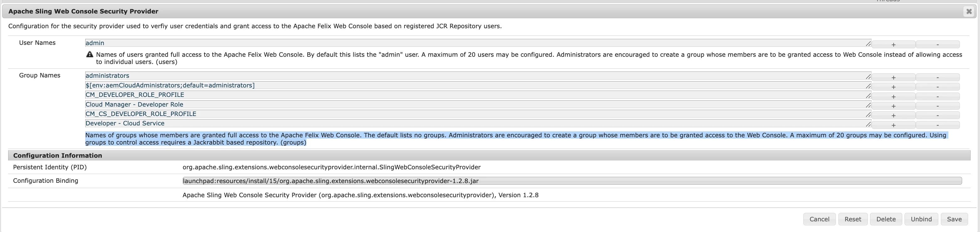Image resolution: width=980 pixels, height=232 pixels.
Task: Remove the aemCloudAdministrators group entry
Action: click(x=937, y=87)
